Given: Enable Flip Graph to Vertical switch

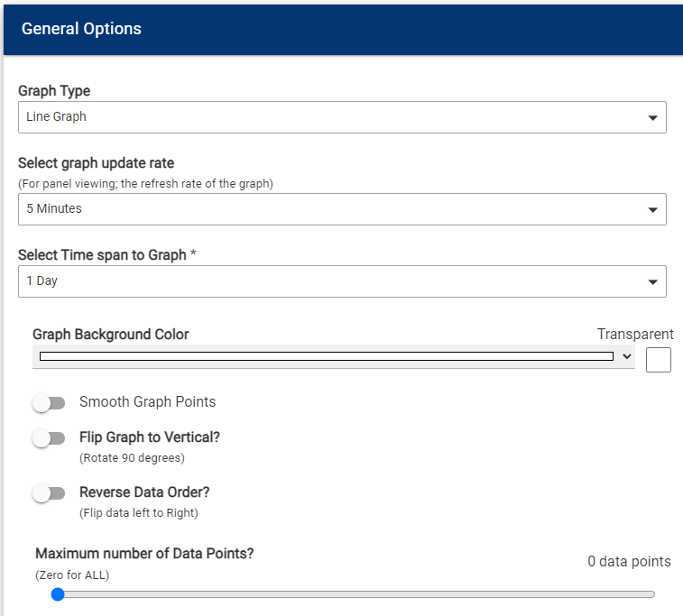Looking at the screenshot, I should (49, 438).
